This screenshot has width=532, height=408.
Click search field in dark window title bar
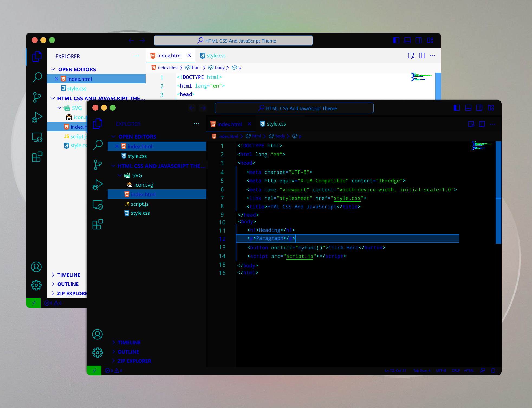[294, 108]
